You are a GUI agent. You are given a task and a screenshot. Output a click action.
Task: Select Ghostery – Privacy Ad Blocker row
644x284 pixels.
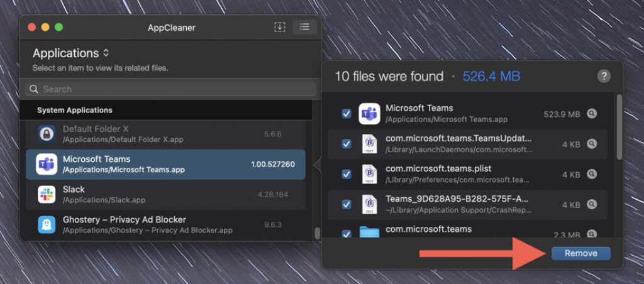click(165, 225)
